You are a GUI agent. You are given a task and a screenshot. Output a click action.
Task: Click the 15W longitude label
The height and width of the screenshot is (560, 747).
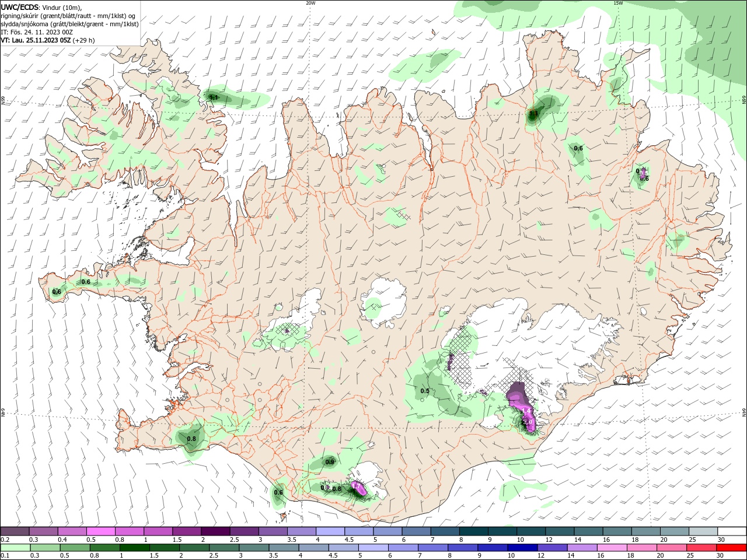618,3
